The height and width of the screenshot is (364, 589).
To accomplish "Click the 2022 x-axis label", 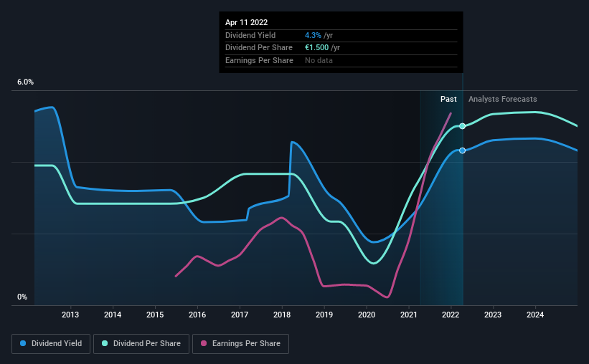I will (x=451, y=315).
